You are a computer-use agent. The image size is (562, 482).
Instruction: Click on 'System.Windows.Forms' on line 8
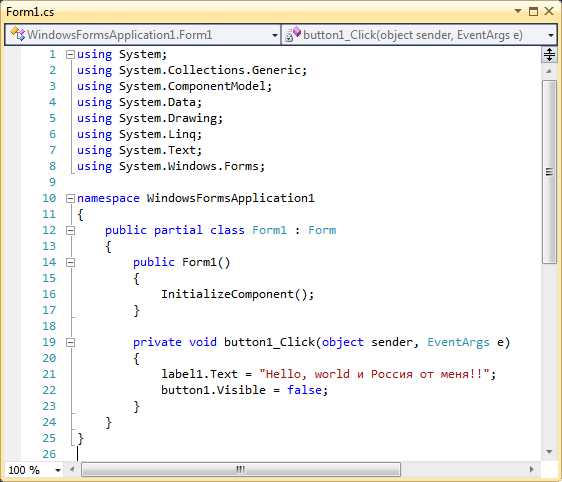pos(189,167)
